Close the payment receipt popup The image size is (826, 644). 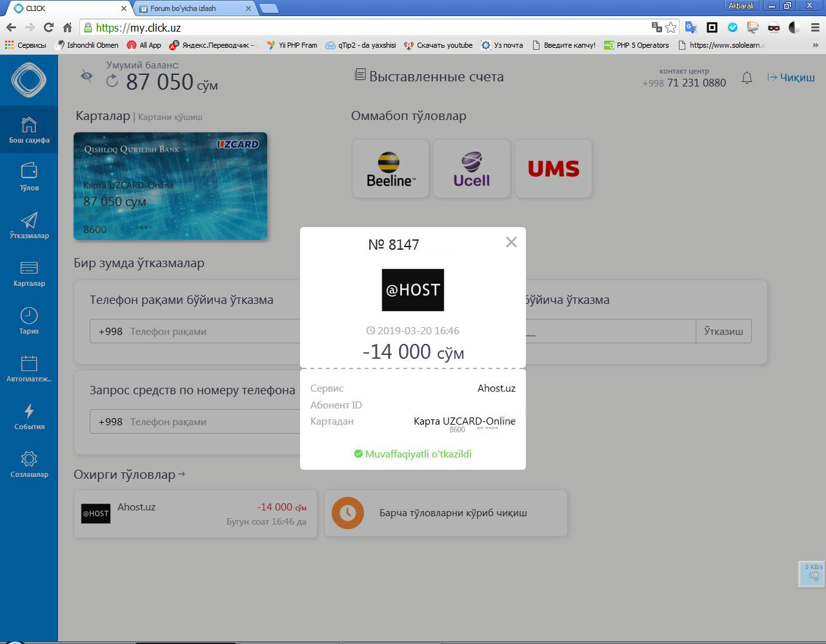(511, 242)
